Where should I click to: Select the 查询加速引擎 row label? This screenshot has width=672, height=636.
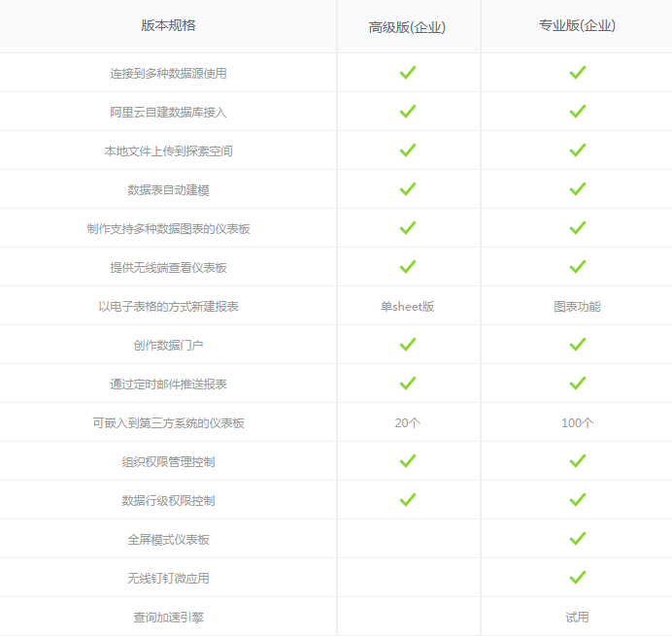pos(168,618)
